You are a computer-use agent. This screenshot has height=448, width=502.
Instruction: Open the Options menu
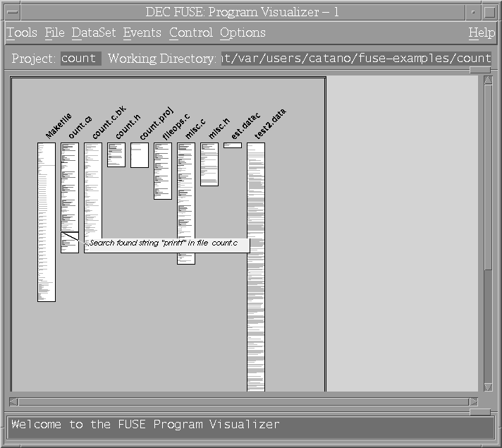pyautogui.click(x=243, y=32)
